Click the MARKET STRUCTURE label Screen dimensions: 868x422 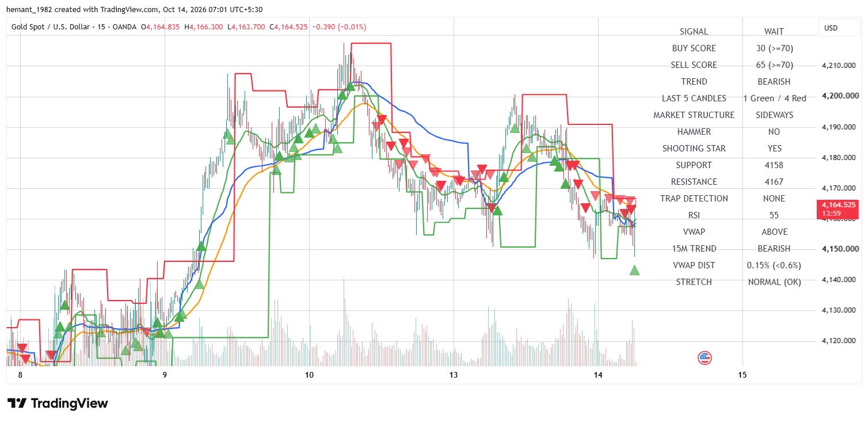pos(694,115)
